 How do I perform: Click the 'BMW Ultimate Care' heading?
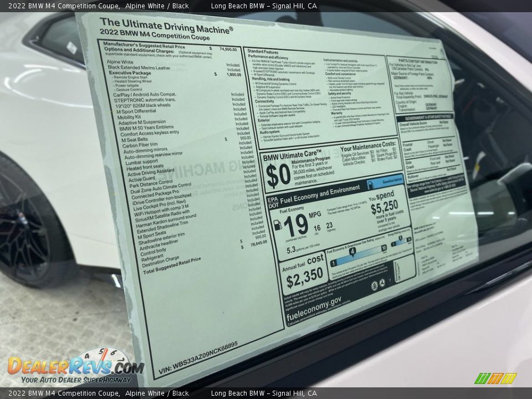coord(292,155)
